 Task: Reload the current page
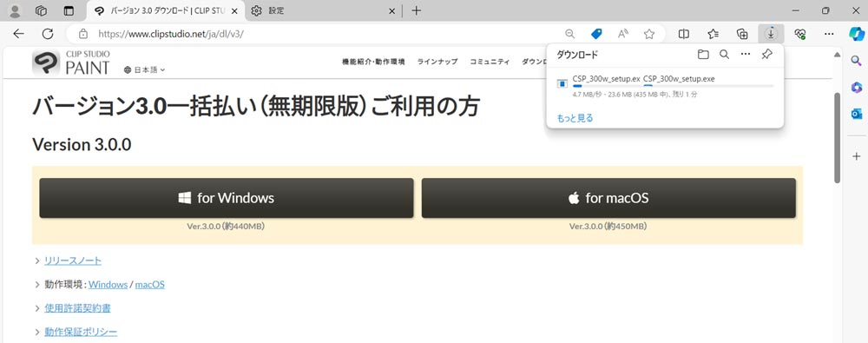[x=48, y=34]
